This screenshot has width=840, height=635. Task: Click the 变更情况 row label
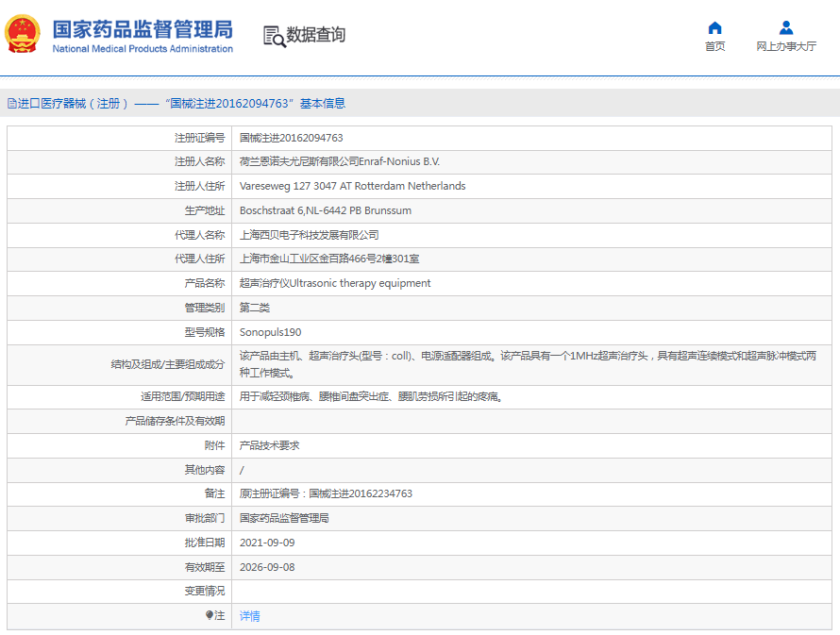tap(205, 591)
